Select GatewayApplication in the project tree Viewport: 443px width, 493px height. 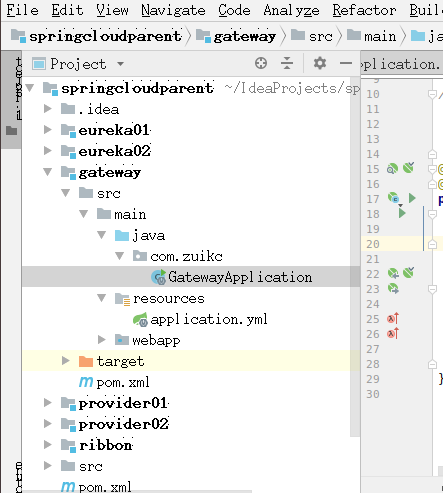pos(240,277)
